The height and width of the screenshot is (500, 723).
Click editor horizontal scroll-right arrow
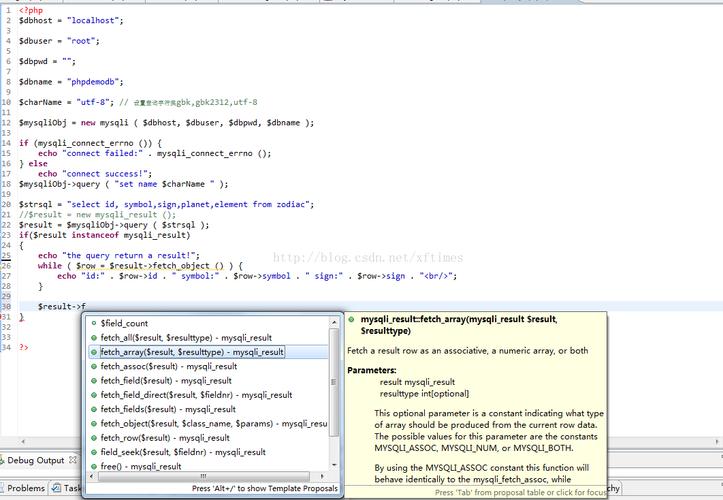click(717, 441)
